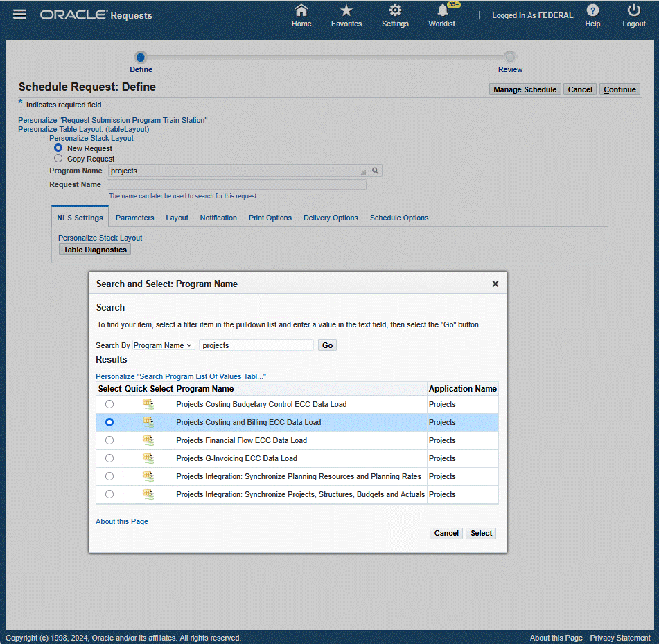Screen dimensions: 659x644
Task: Switch to the Parameters tab
Action: pyautogui.click(x=135, y=218)
